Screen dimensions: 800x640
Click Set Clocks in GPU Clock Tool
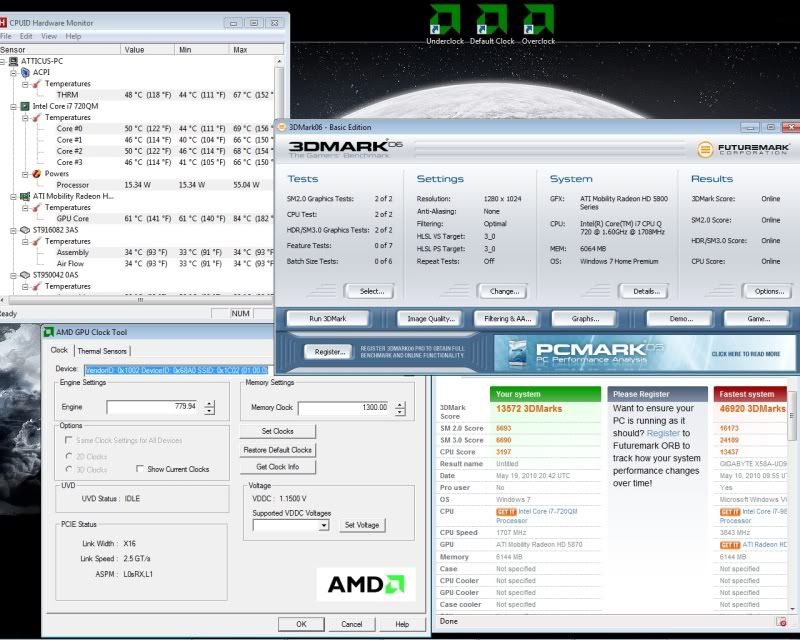(278, 431)
